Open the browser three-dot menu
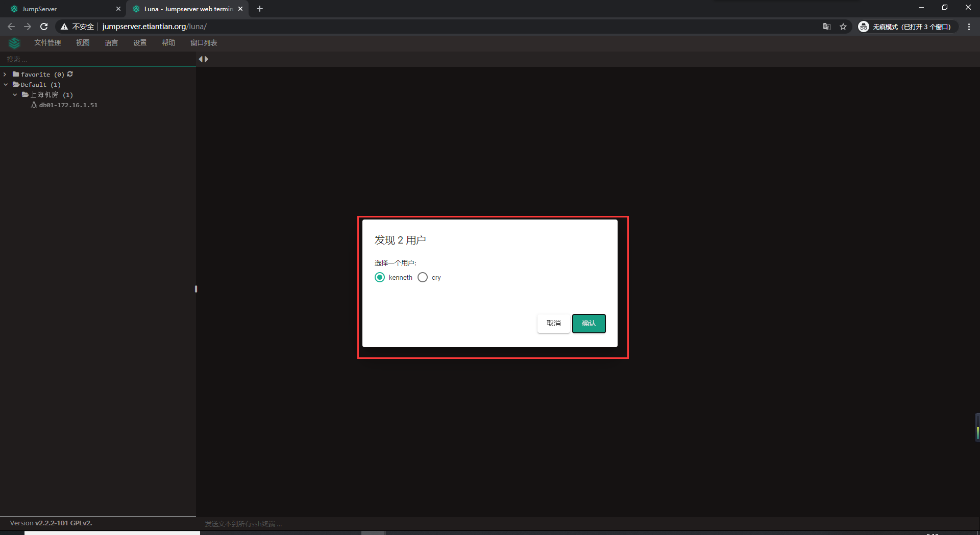The height and width of the screenshot is (535, 980). pos(969,27)
